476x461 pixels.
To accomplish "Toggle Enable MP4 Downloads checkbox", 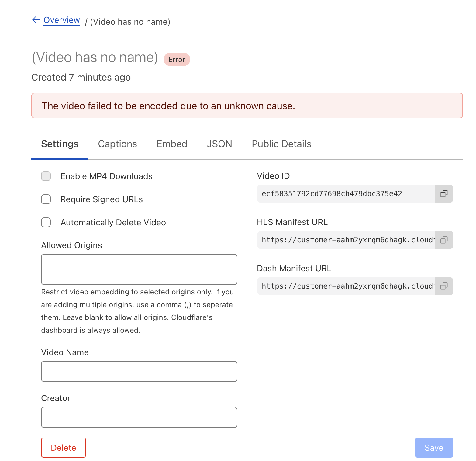I will 46,176.
